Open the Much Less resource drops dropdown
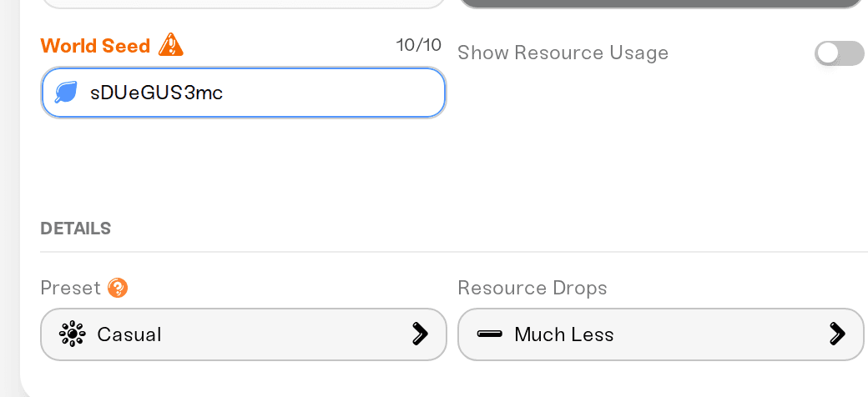This screenshot has width=868, height=397. coord(661,334)
